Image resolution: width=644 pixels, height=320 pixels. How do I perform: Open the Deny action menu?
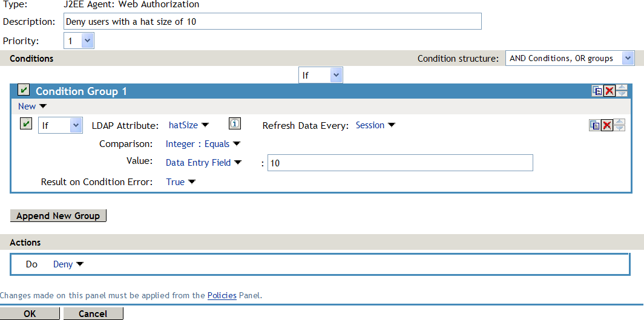68,264
